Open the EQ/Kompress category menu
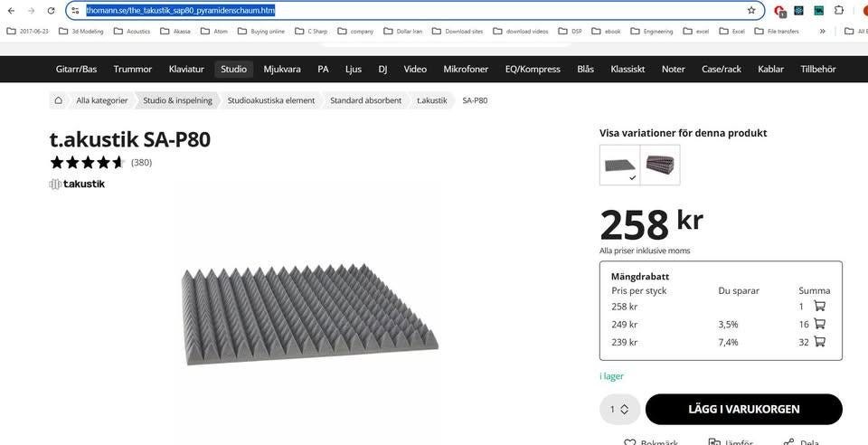This screenshot has height=445, width=868. pos(533,69)
